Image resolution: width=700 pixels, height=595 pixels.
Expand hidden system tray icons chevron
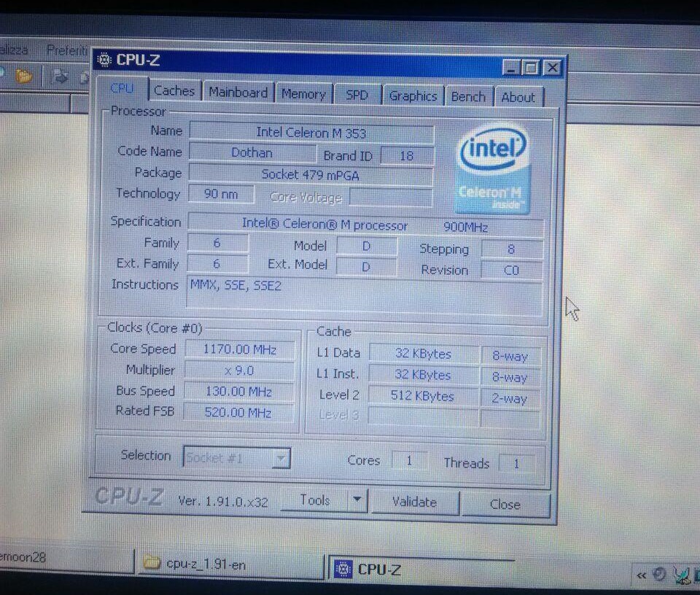tap(641, 575)
